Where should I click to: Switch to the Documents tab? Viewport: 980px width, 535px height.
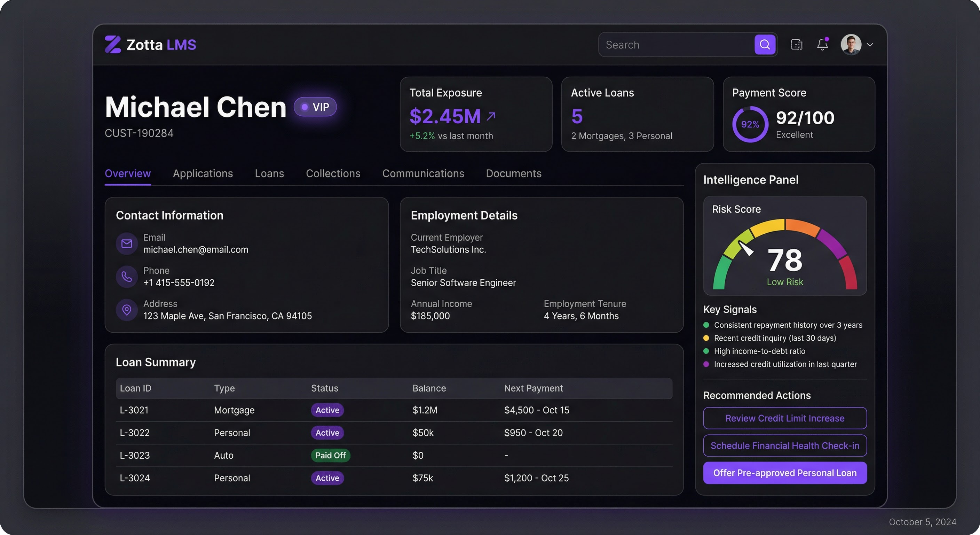click(x=514, y=174)
